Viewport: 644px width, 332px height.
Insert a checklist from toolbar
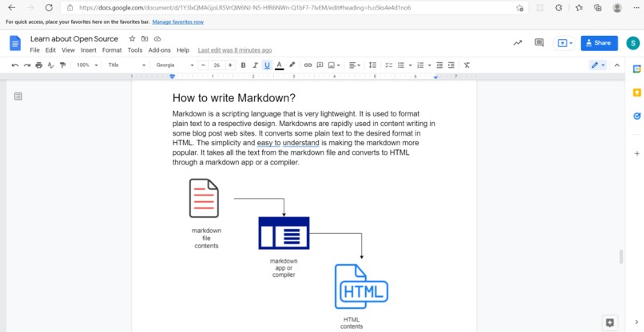(x=389, y=65)
